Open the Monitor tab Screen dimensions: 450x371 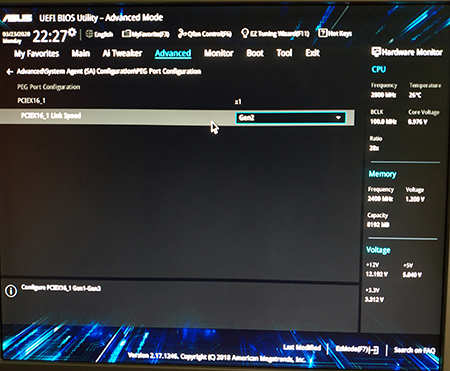click(219, 53)
